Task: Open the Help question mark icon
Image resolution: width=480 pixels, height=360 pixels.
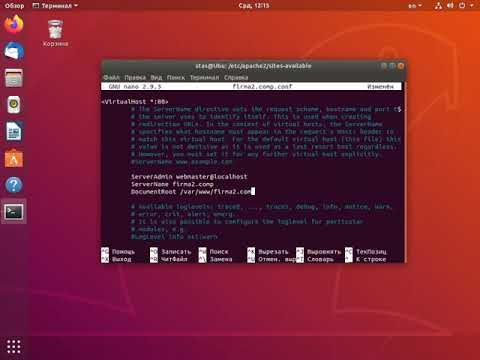Action: click(x=14, y=185)
